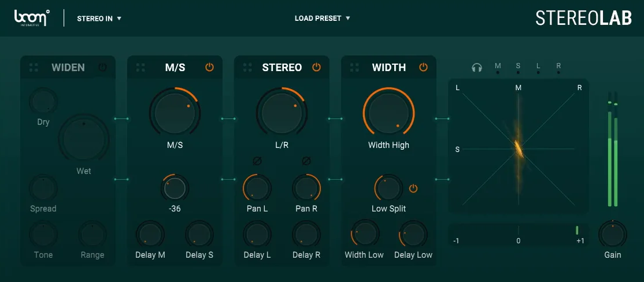Disable the M/S module power button

pyautogui.click(x=209, y=68)
